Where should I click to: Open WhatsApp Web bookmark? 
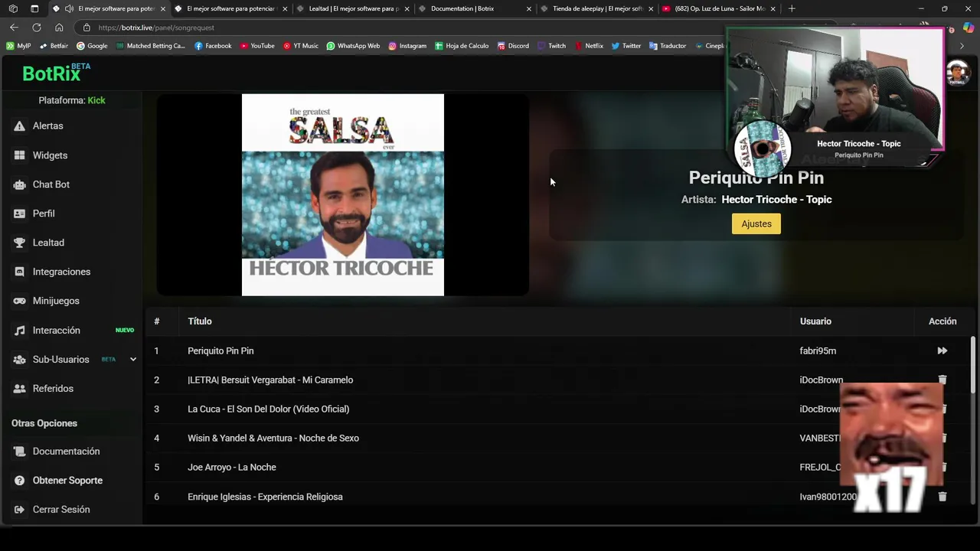[x=353, y=46]
